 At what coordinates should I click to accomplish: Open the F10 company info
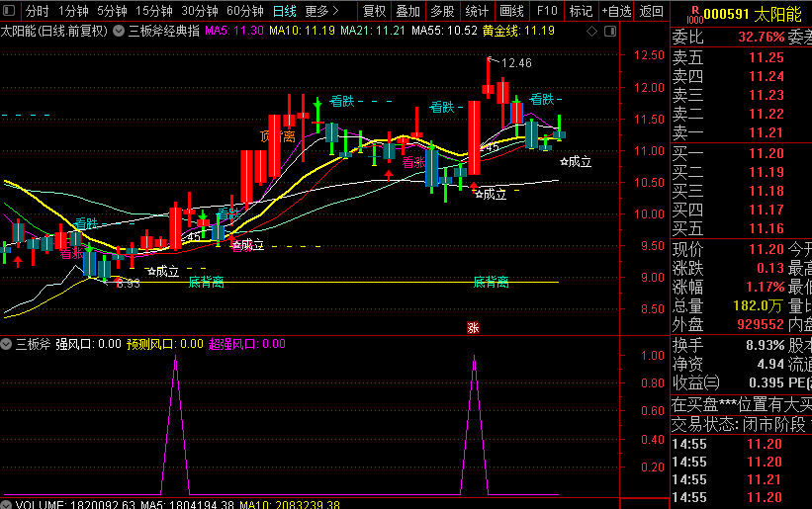(546, 12)
